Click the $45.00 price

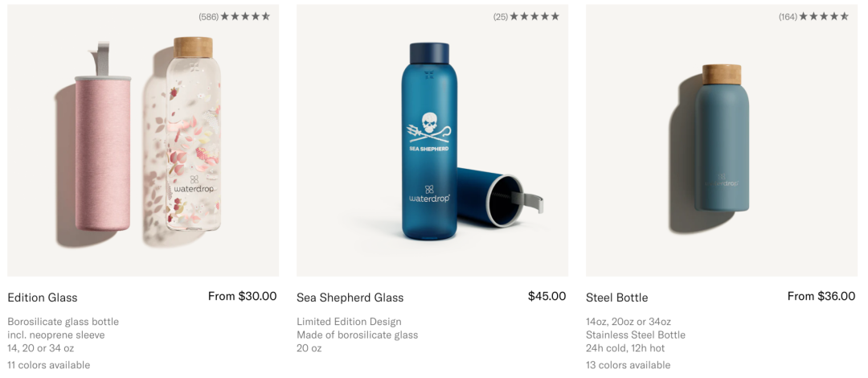[547, 296]
